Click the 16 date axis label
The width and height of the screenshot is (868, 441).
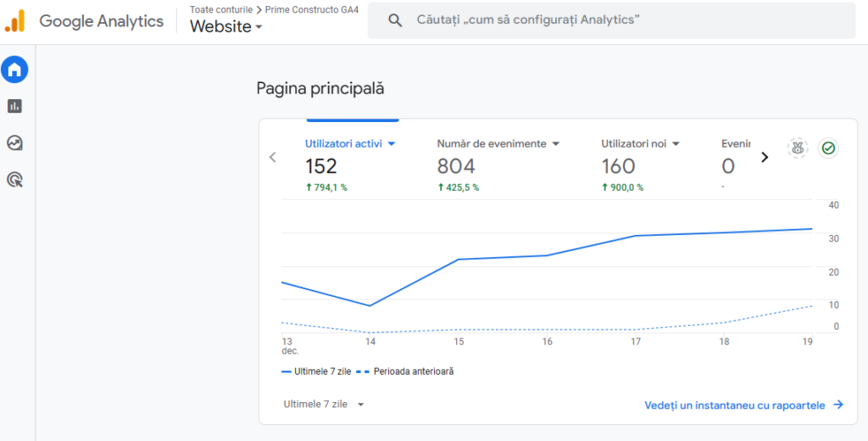(547, 342)
